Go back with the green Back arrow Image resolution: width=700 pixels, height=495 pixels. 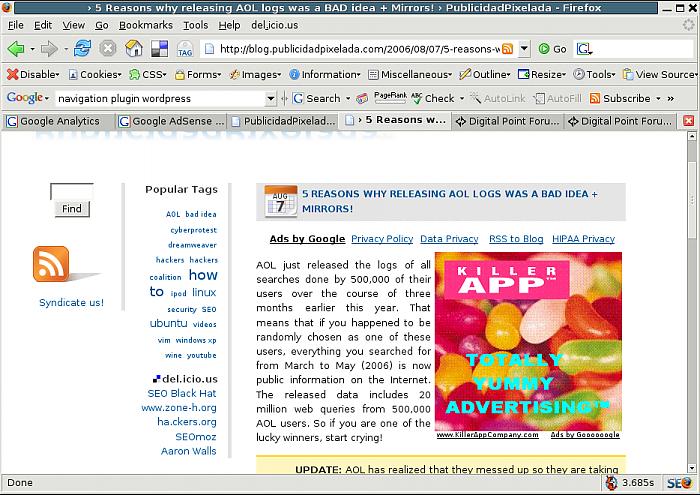(16, 49)
